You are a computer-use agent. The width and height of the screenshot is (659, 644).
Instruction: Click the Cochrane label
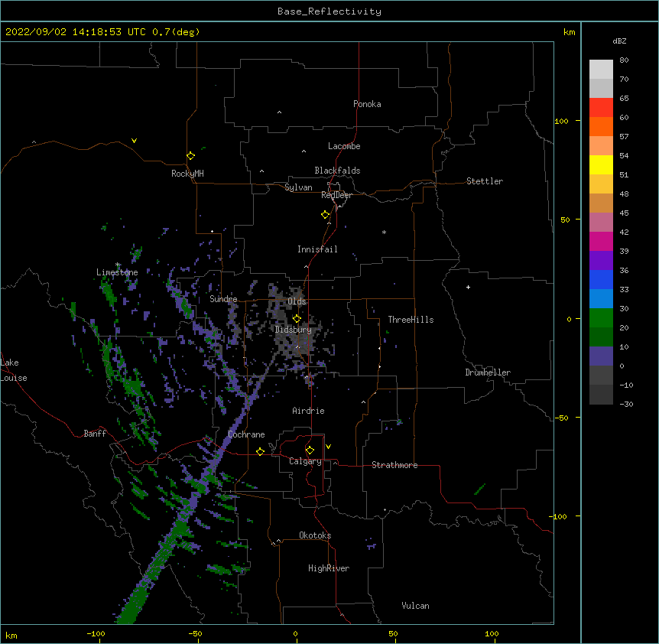246,434
